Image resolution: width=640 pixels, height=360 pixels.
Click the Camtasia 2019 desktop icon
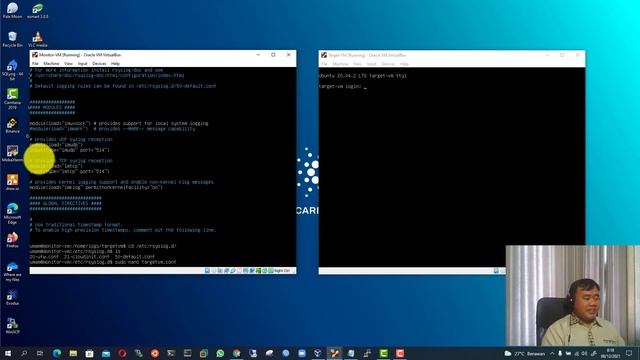click(12, 98)
